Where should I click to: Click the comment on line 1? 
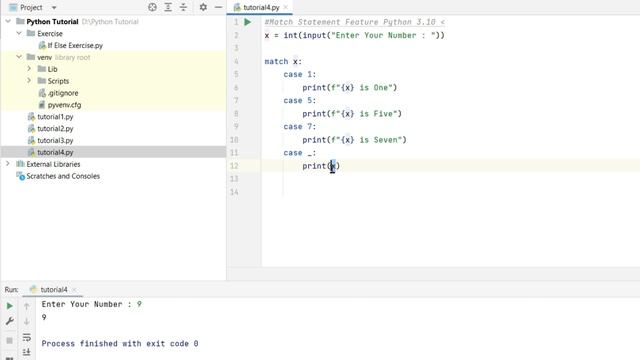click(354, 22)
